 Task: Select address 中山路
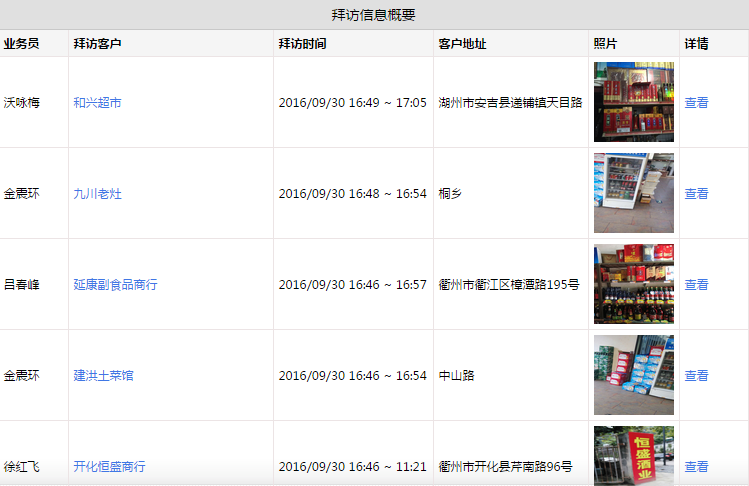(456, 376)
